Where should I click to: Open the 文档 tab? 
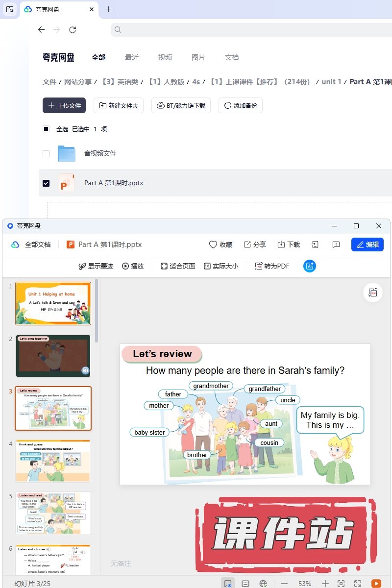(232, 57)
